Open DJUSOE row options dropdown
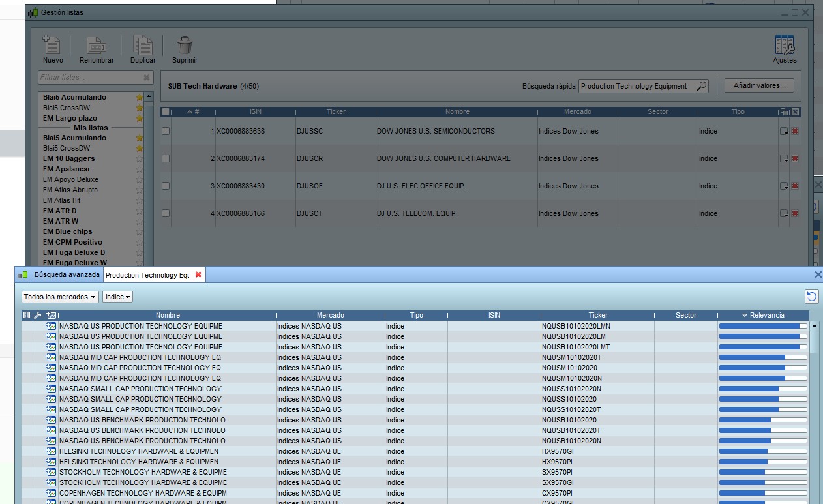Viewport: 823px width, 504px height. [x=784, y=186]
